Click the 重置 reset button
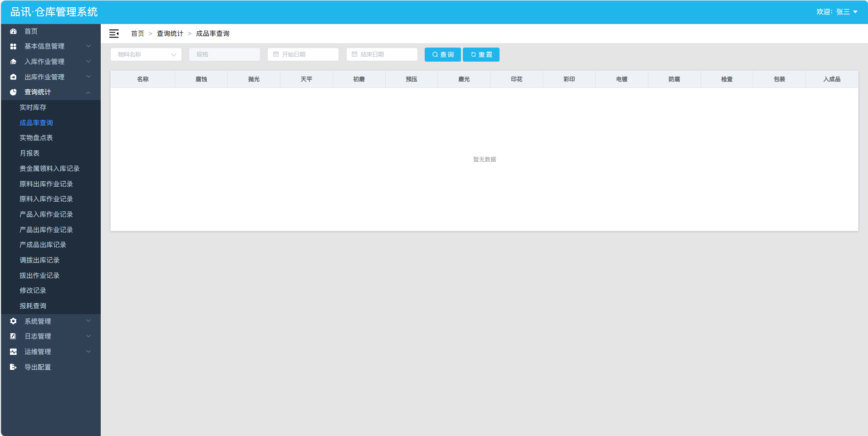 point(481,54)
